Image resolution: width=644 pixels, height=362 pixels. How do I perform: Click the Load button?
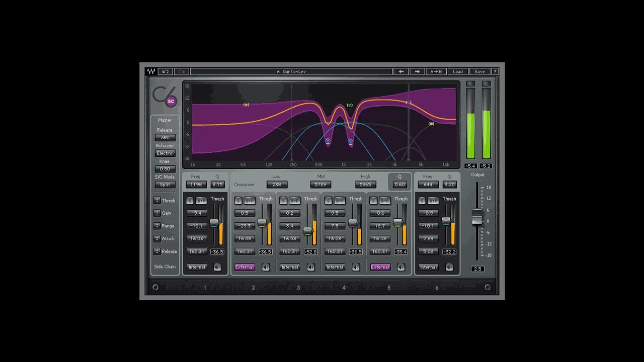tap(457, 71)
